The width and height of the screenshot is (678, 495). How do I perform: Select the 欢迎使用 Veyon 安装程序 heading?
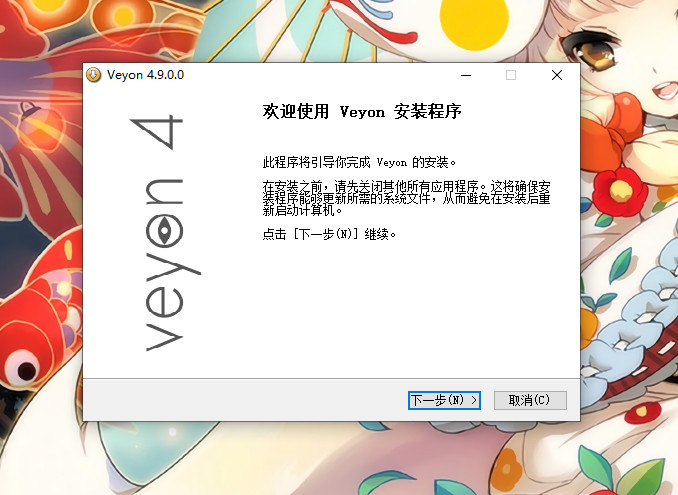point(361,112)
